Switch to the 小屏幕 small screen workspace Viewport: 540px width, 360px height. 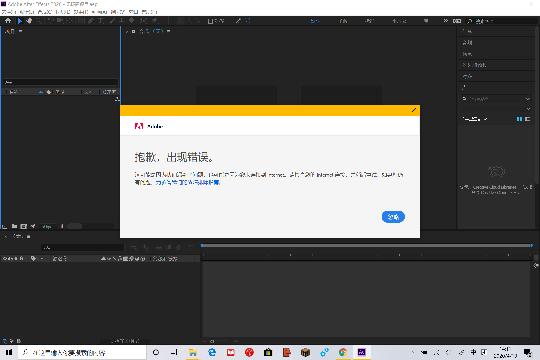point(399,21)
